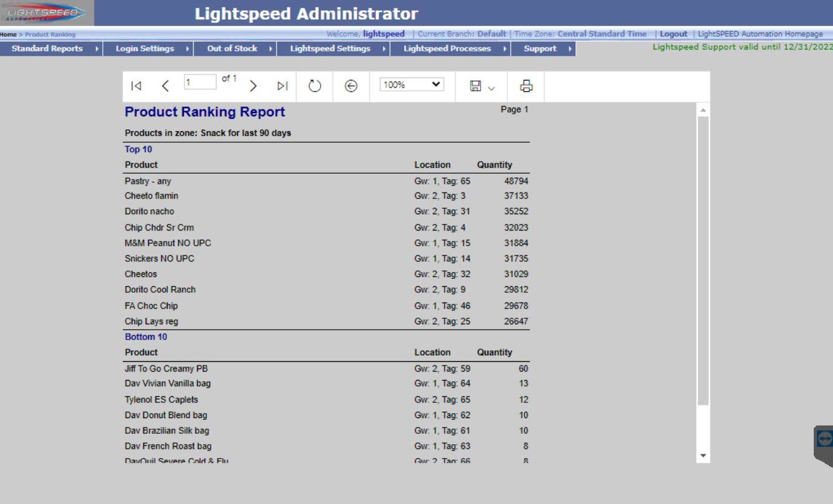Go to next report page

tap(253, 87)
